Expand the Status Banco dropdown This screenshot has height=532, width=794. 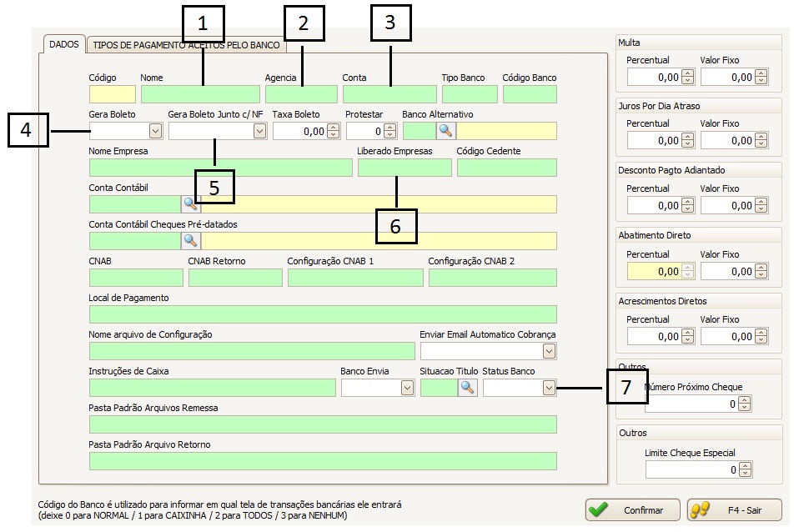coord(549,388)
